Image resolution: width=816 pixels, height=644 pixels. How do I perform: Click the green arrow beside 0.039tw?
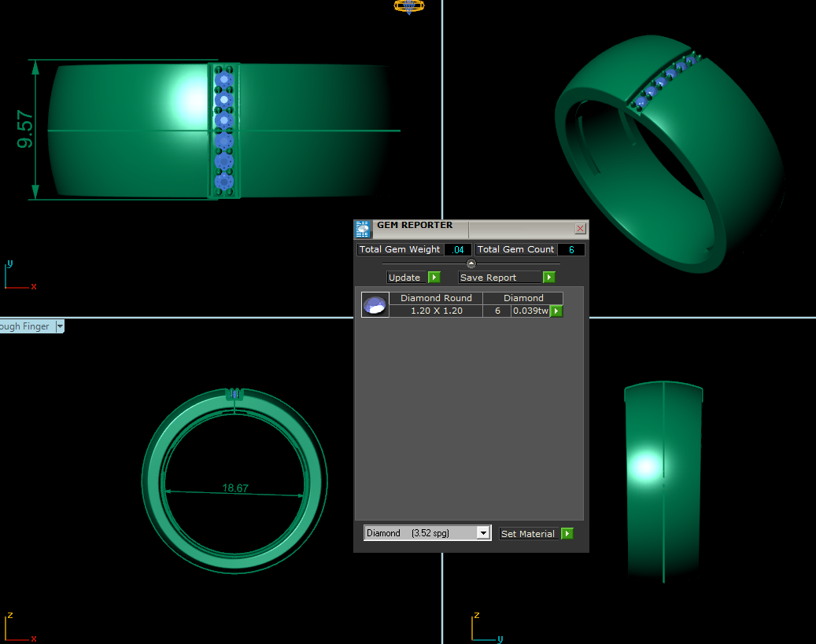pos(556,311)
